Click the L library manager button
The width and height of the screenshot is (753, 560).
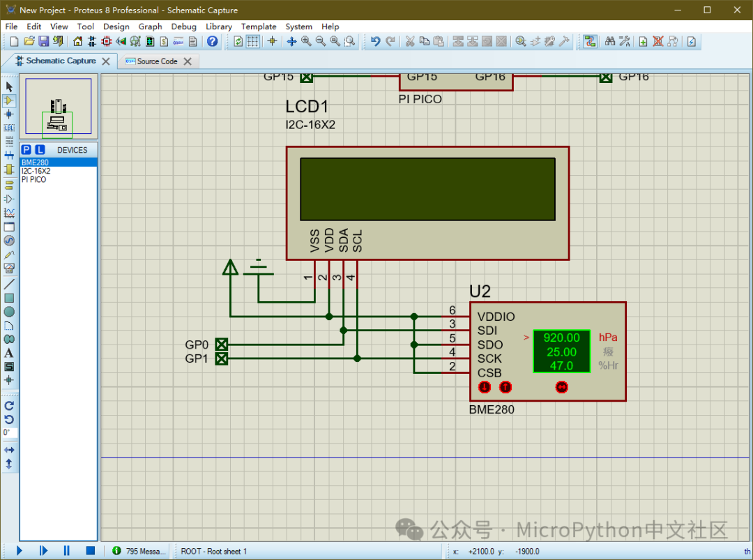tap(40, 150)
